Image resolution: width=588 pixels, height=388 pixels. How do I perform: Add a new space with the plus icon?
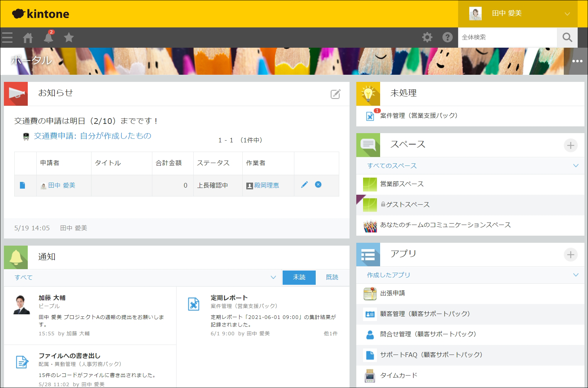(x=571, y=145)
